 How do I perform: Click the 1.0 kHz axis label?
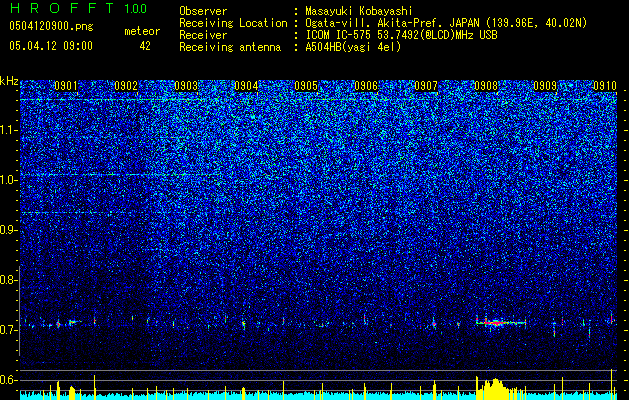[9, 180]
